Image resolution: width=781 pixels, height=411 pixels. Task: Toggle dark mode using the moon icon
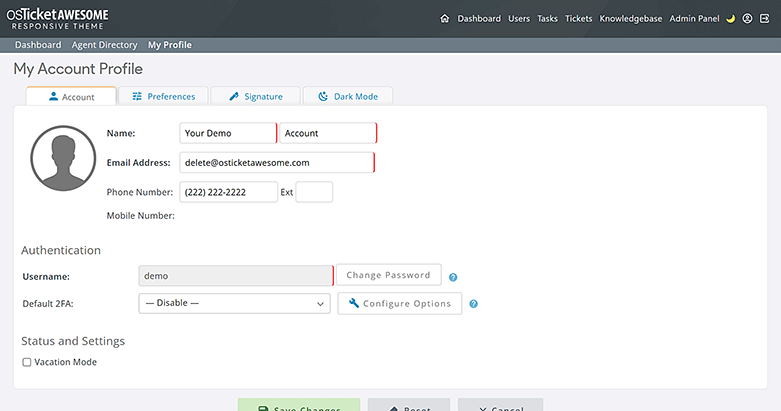point(730,18)
